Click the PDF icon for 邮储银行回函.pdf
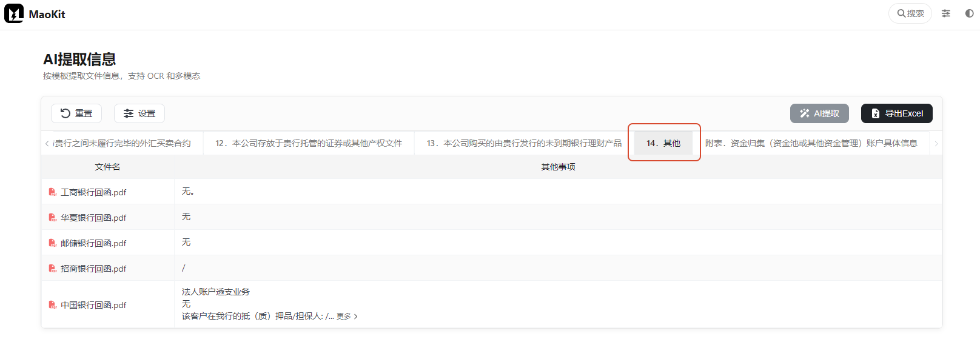The image size is (980, 339). [53, 243]
